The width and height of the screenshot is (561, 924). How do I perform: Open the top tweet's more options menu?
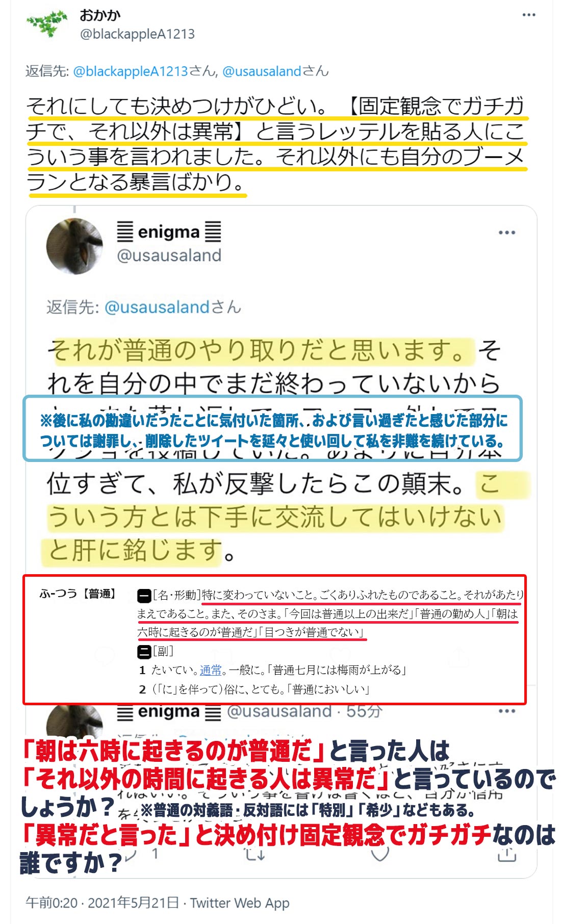(x=529, y=15)
